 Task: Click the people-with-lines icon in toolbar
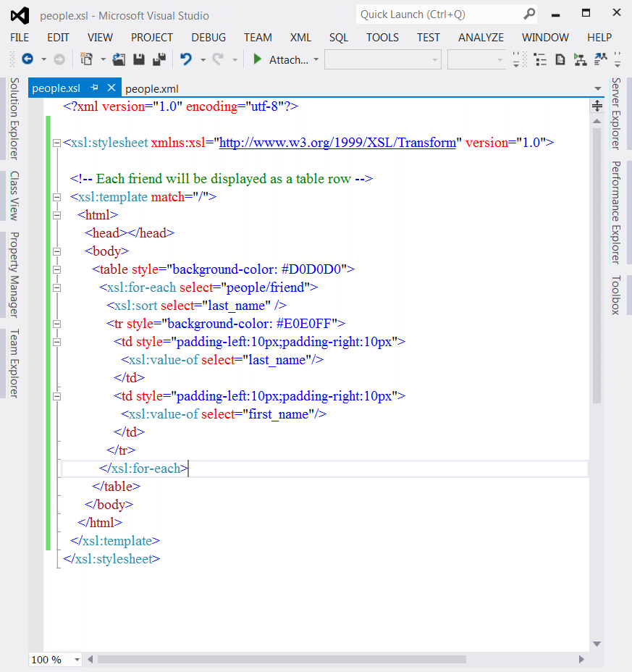tap(601, 59)
